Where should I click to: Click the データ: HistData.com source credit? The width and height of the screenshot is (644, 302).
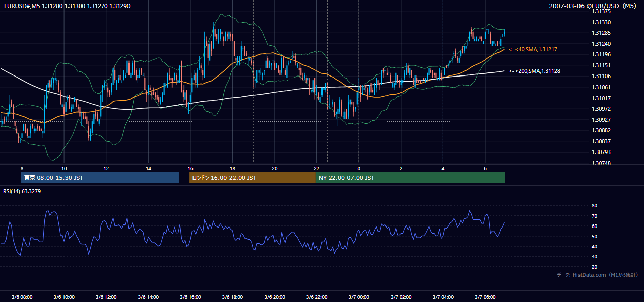tap(598, 275)
